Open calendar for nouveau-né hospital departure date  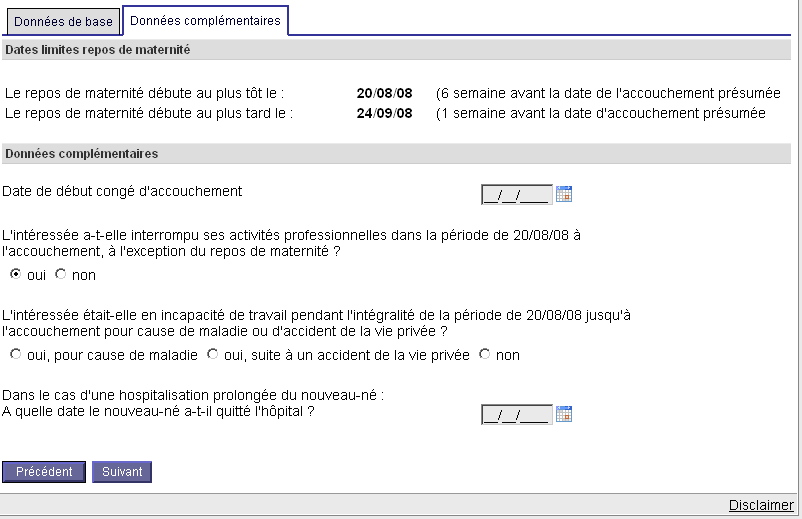pyautogui.click(x=564, y=414)
